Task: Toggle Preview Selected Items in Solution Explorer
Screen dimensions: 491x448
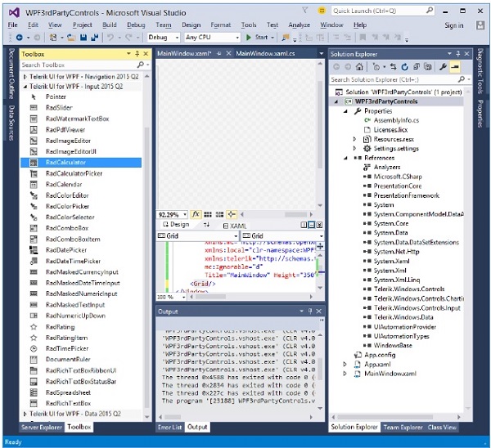Action: coord(455,67)
